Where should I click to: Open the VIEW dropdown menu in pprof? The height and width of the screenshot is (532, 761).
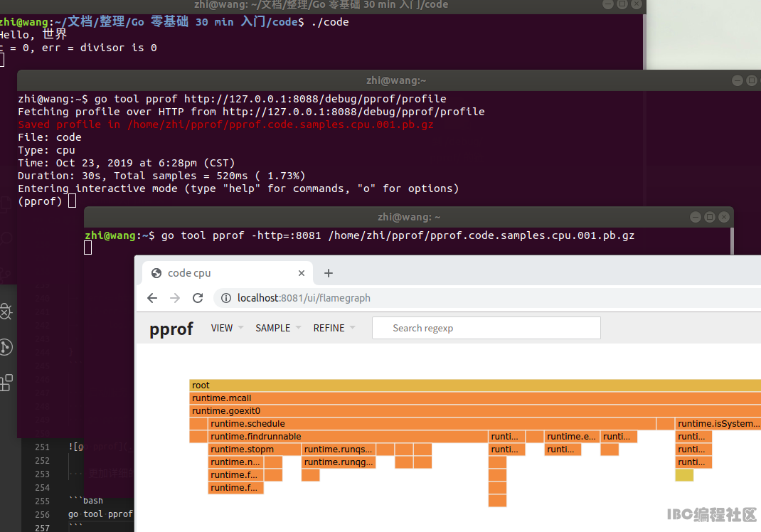[x=227, y=328]
